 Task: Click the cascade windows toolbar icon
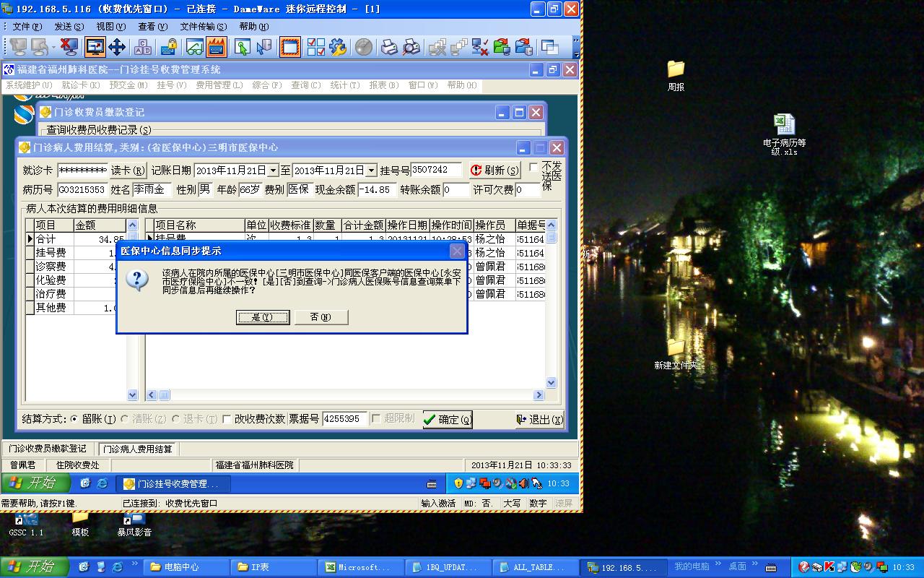point(551,47)
